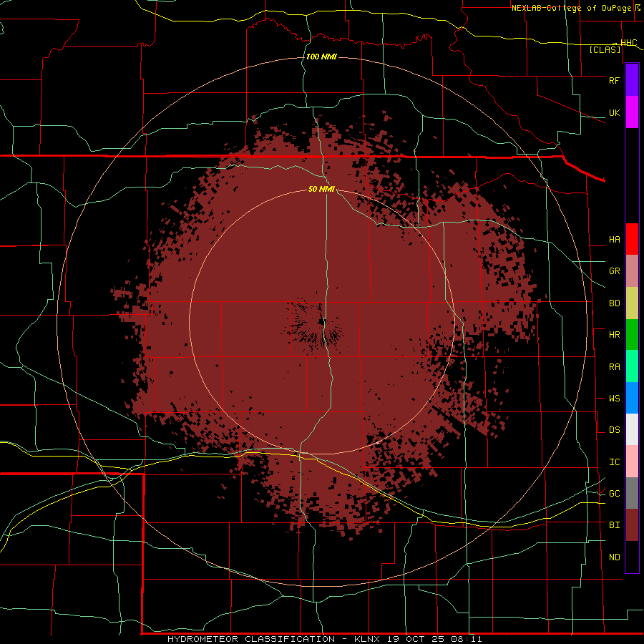Pick the mint green RA legend swatch

coord(632,366)
